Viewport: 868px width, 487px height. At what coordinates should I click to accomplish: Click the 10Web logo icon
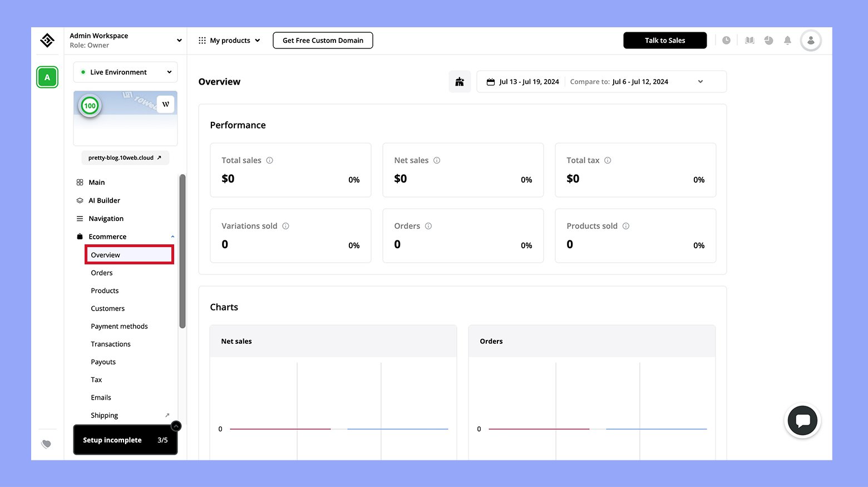[x=47, y=41]
